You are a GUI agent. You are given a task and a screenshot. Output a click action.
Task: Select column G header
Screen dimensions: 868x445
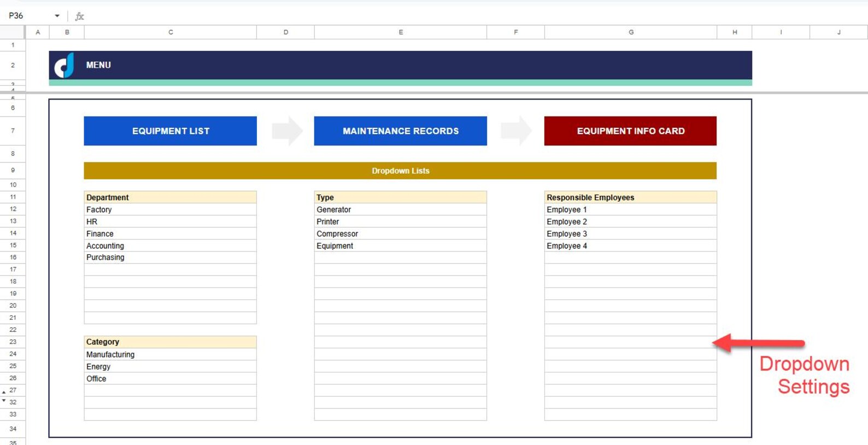pyautogui.click(x=631, y=32)
